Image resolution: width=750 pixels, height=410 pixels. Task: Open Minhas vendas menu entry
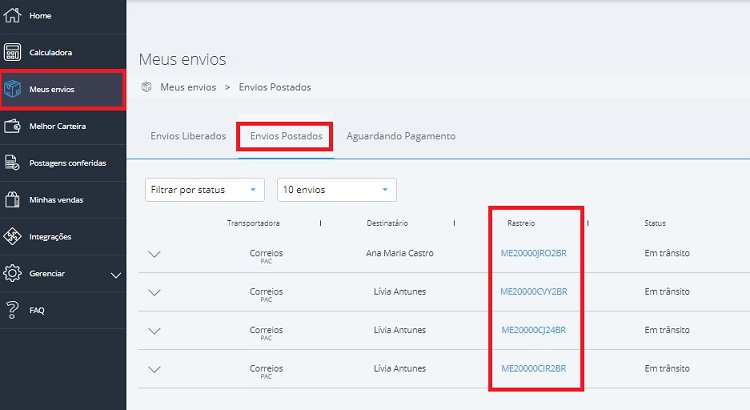tap(56, 200)
